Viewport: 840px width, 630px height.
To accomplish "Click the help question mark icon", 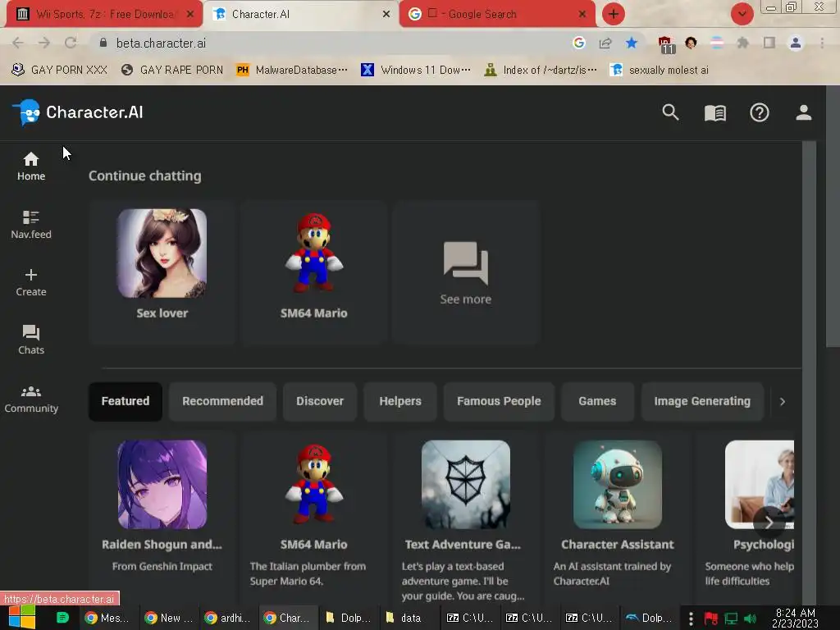I will (x=759, y=112).
